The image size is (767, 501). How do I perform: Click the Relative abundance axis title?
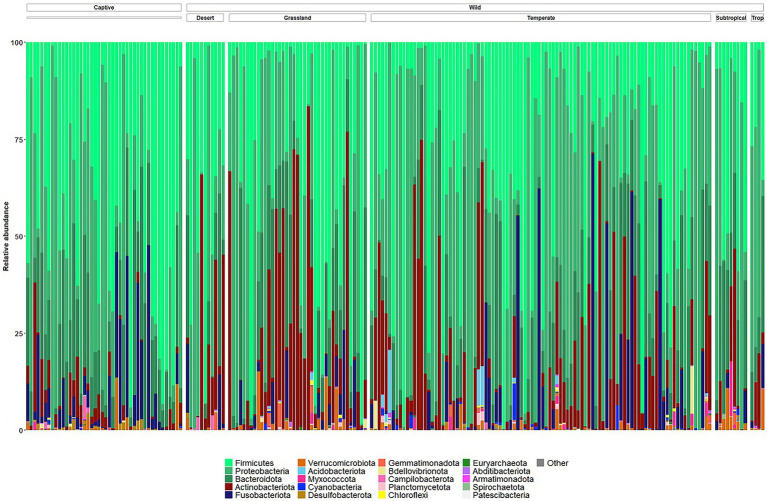(6, 236)
